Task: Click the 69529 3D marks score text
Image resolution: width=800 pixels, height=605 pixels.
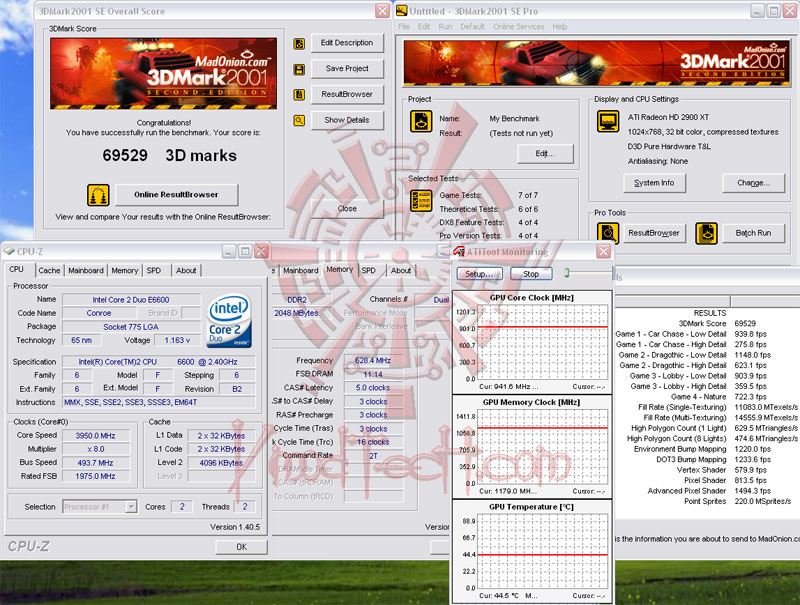Action: pyautogui.click(x=169, y=155)
